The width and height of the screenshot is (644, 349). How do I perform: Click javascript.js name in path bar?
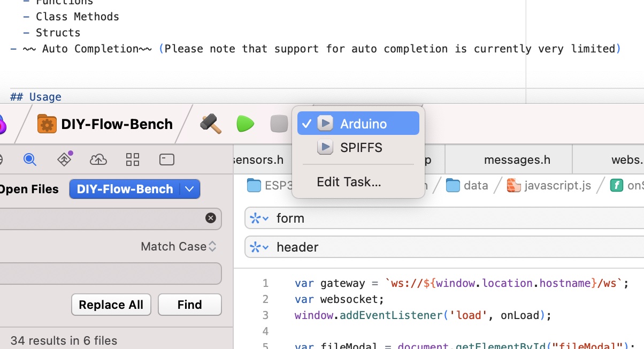[558, 185]
